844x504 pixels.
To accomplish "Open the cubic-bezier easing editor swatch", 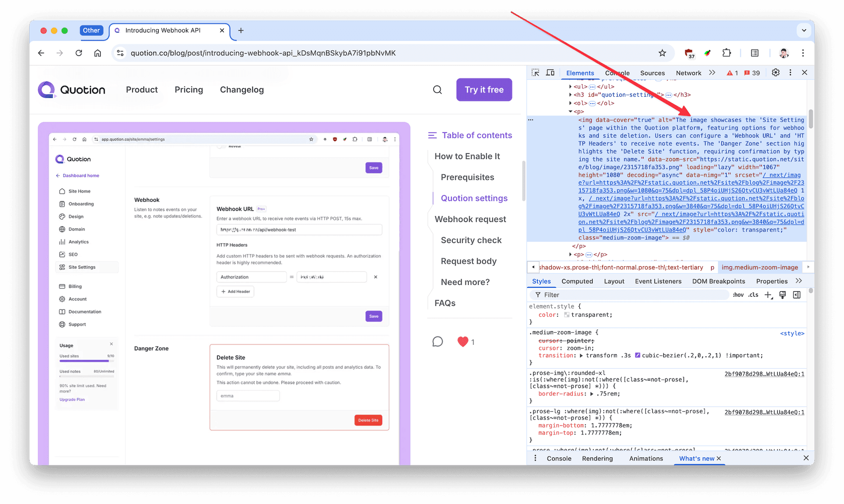I will point(637,356).
